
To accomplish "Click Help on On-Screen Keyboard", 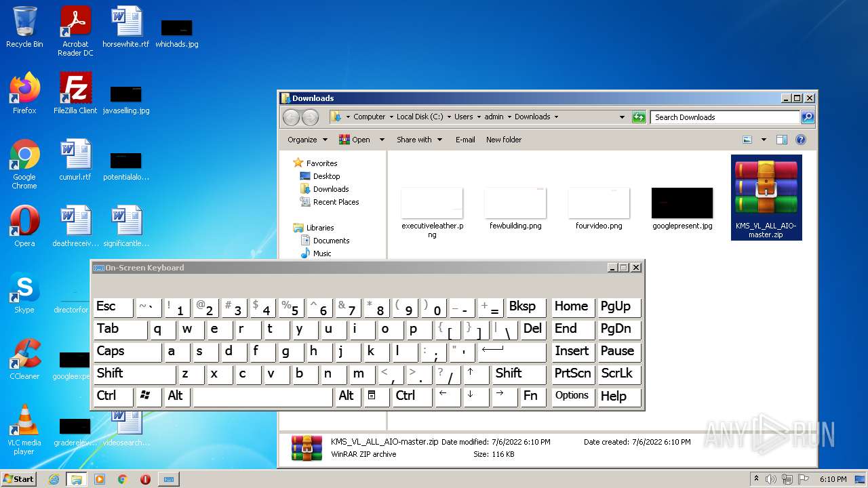I will pos(619,396).
